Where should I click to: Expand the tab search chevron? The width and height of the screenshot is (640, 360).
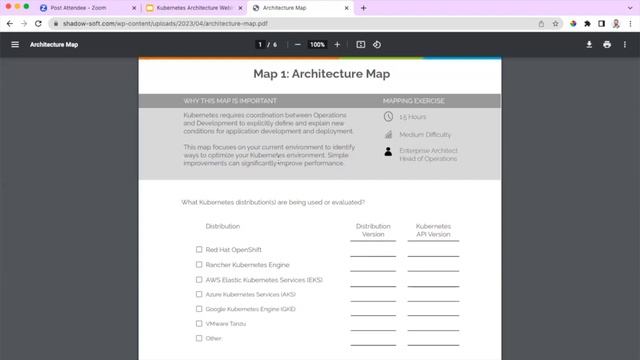tap(630, 8)
